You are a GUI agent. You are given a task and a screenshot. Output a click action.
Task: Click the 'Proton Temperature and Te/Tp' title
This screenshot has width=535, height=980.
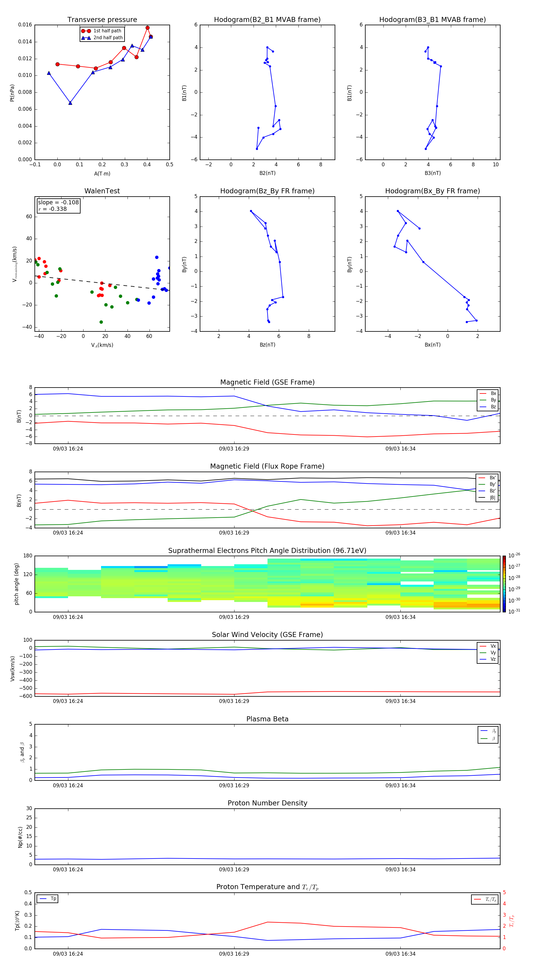pos(267,887)
